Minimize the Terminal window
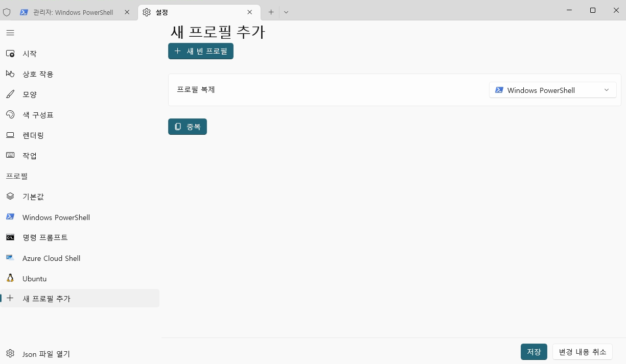Image resolution: width=626 pixels, height=364 pixels. tap(569, 10)
